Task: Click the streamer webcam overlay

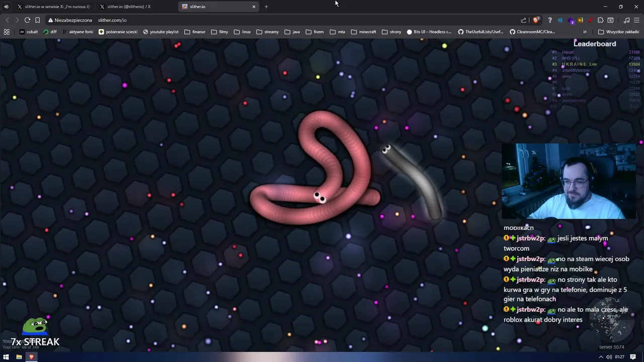Action: pyautogui.click(x=569, y=182)
